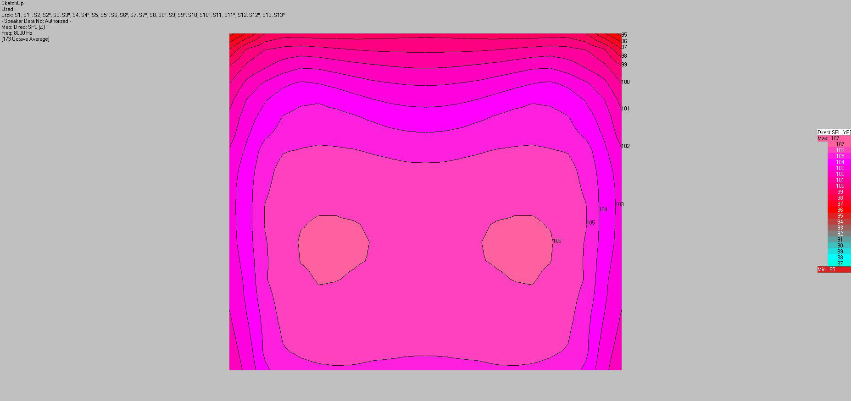The height and width of the screenshot is (401, 868).
Task: Click the 'Freq: 8000 Hz' line
Action: [x=17, y=33]
